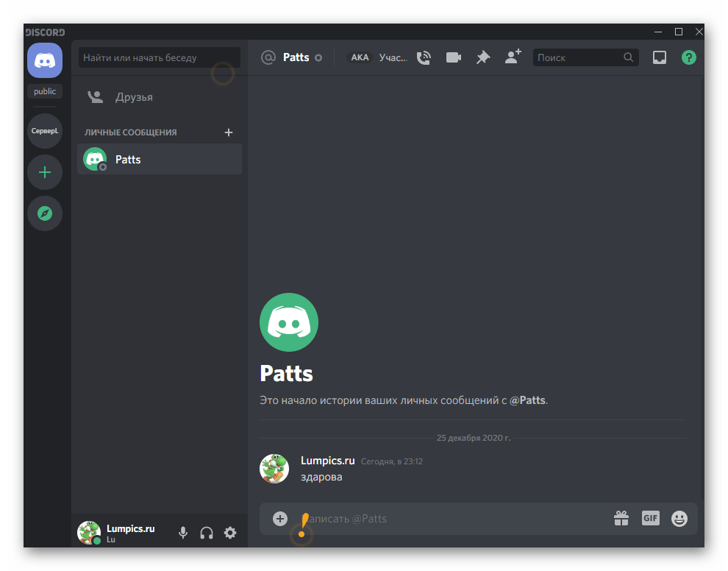Viewport: 728px width, 571px height.
Task: Open the GIF picker
Action: (650, 519)
